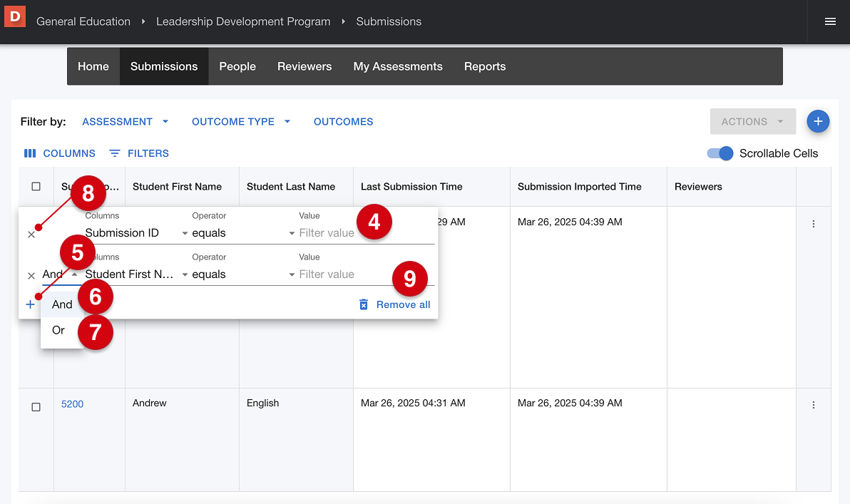Delete the Submission ID filter row
This screenshot has width=850, height=504.
(x=31, y=235)
